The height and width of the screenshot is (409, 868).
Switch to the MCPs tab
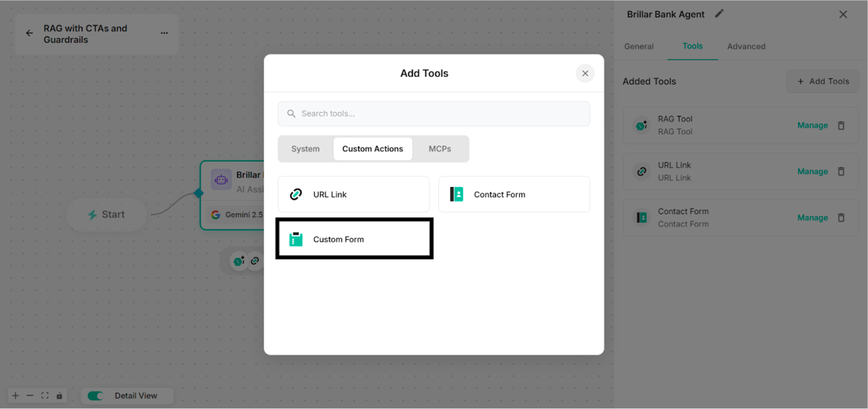point(440,149)
